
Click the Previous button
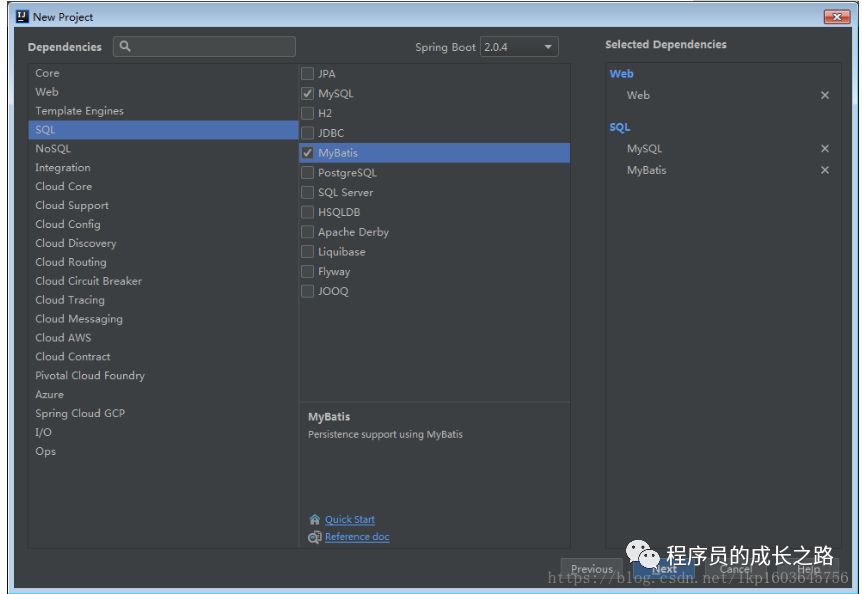tap(592, 569)
